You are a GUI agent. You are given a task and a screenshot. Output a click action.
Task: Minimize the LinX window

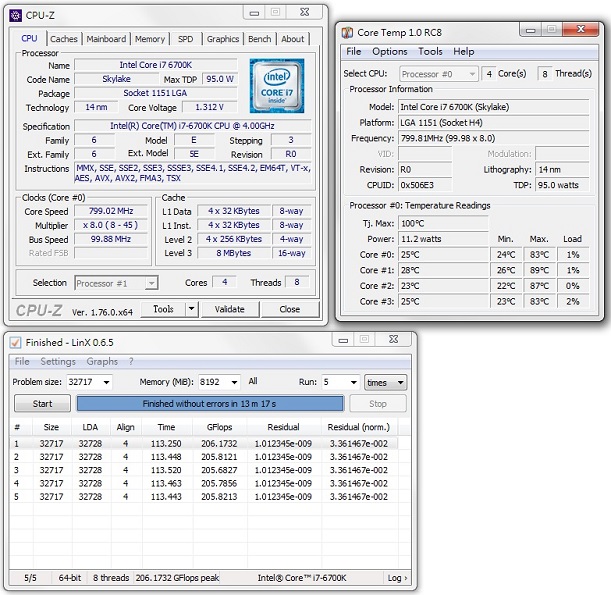click(x=343, y=340)
